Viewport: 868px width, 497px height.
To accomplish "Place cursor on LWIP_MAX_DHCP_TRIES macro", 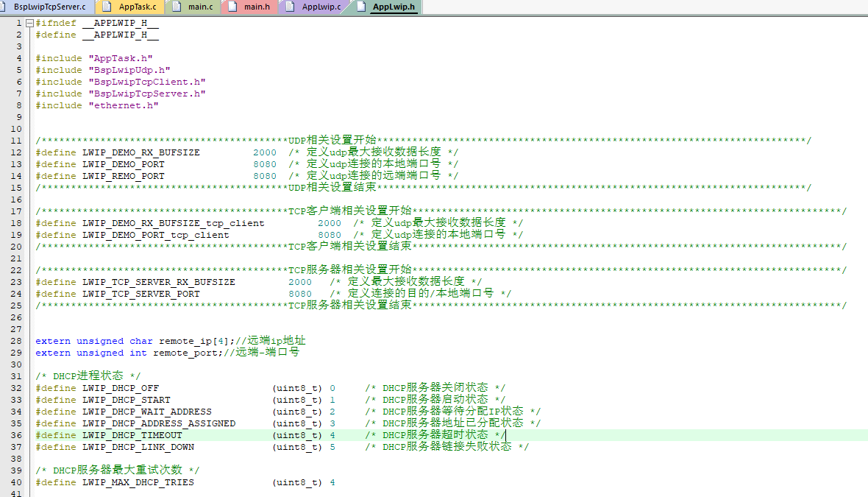I will pos(138,482).
